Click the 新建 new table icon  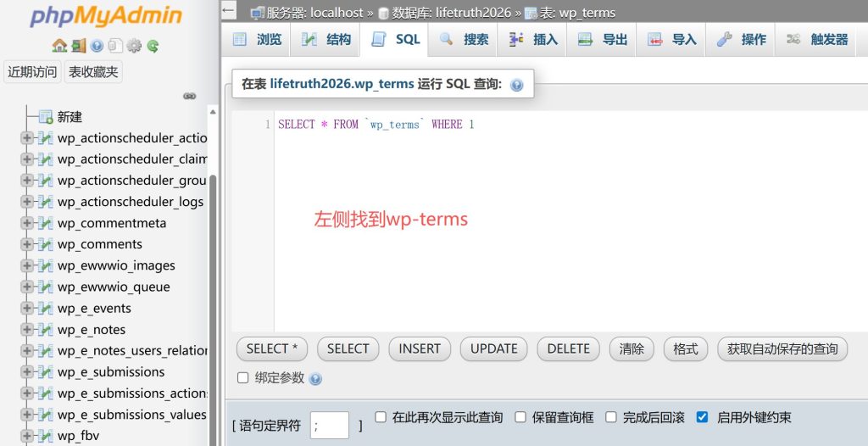(x=46, y=117)
